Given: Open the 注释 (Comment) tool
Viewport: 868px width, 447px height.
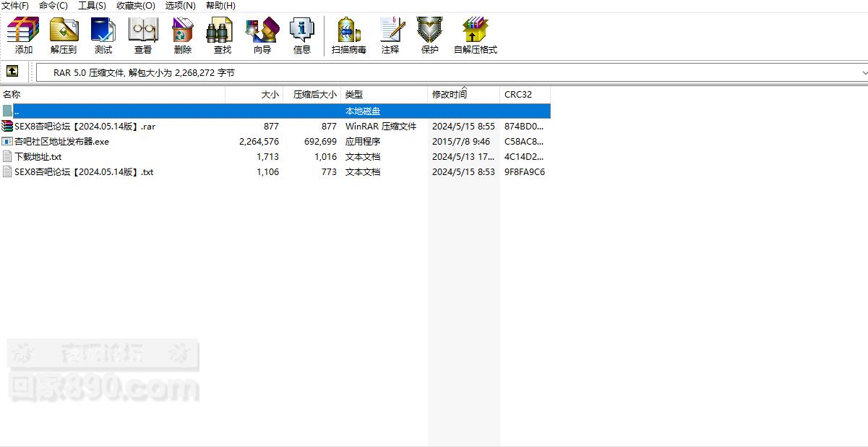Looking at the screenshot, I should click(391, 35).
